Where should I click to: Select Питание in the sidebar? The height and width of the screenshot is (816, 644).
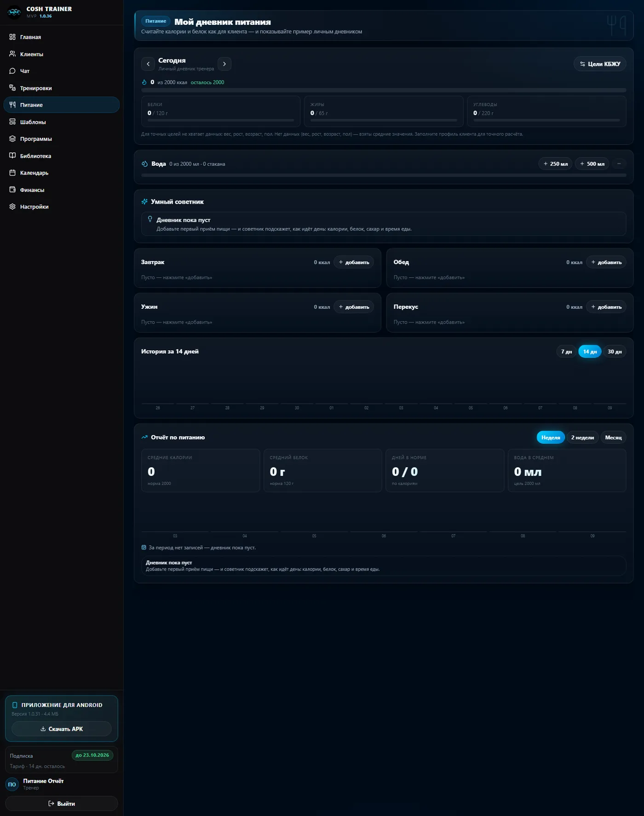click(x=62, y=105)
